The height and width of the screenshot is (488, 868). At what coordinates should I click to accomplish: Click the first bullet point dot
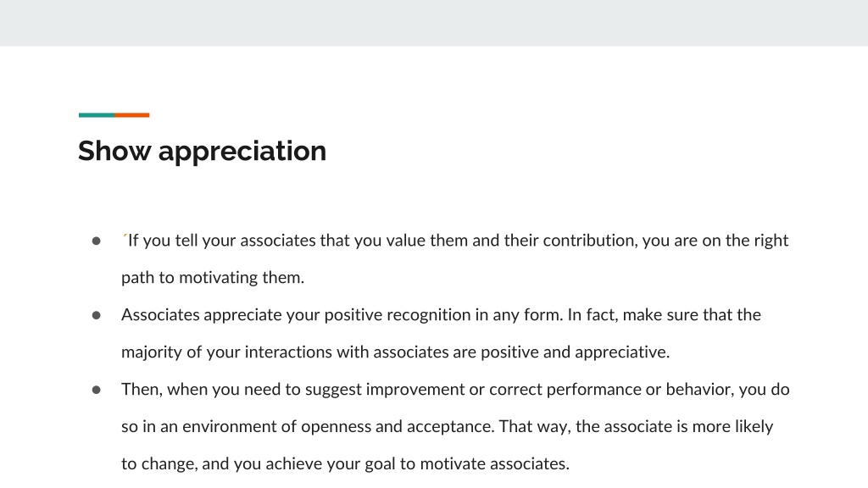(x=97, y=241)
